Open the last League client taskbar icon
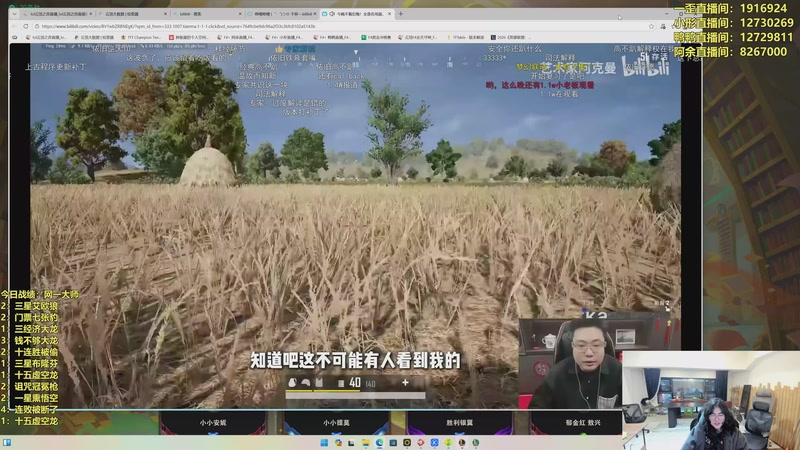 coord(476,442)
